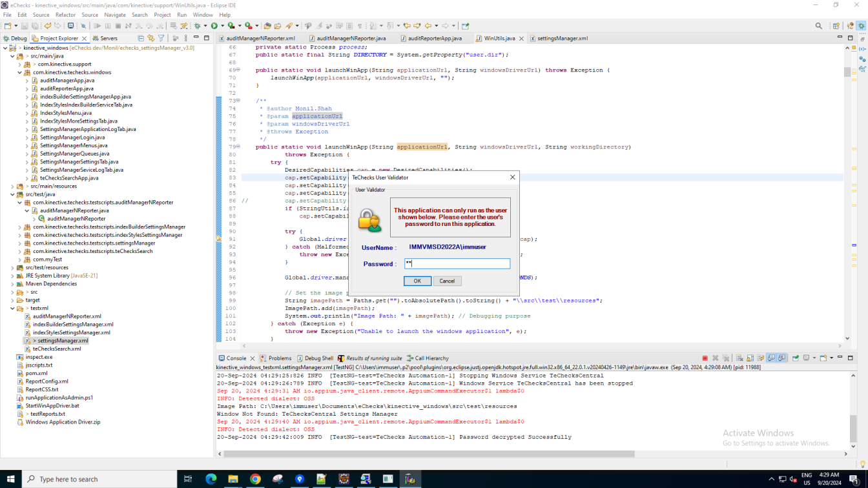Click the green Run toolbar button
Image resolution: width=868 pixels, height=488 pixels.
(214, 26)
